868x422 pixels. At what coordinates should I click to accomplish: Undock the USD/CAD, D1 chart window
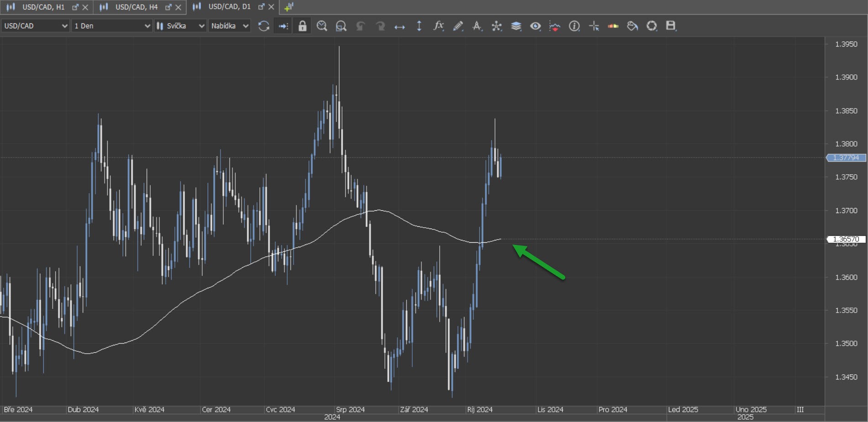click(261, 7)
